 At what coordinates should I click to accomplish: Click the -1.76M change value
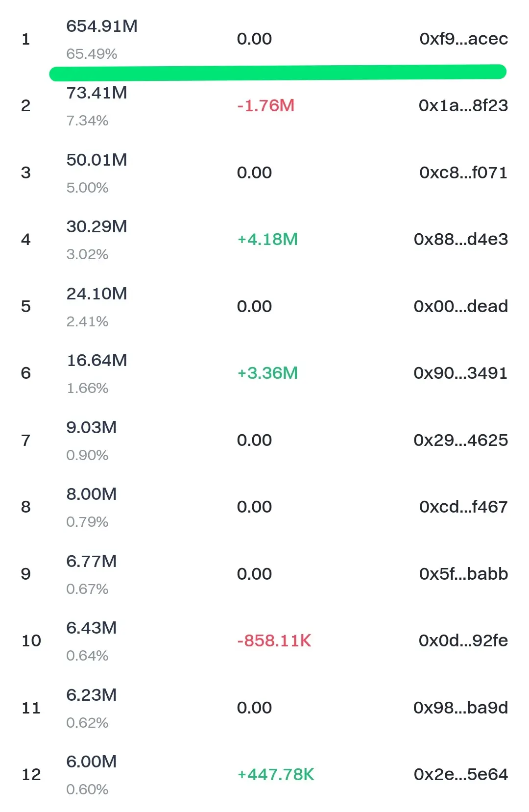266,105
